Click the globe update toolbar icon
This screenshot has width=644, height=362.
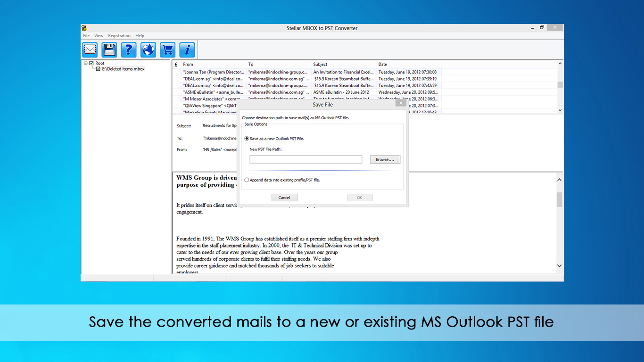(x=148, y=49)
